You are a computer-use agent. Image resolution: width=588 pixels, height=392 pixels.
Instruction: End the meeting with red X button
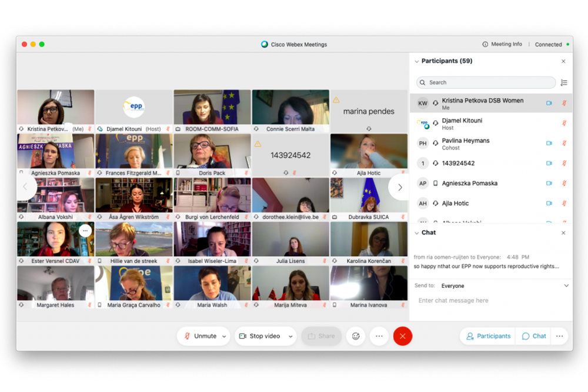click(403, 336)
